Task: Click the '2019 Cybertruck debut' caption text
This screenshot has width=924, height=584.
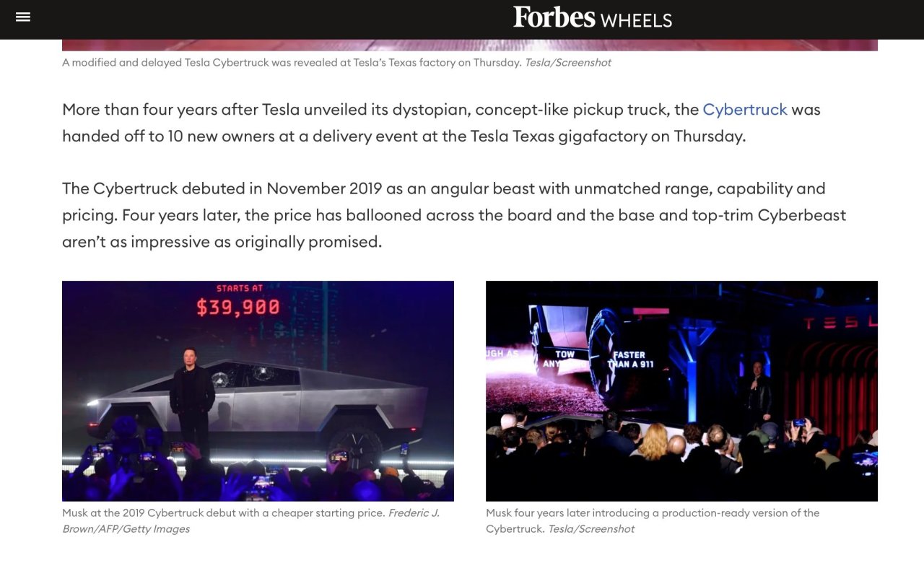Action: tap(224, 513)
